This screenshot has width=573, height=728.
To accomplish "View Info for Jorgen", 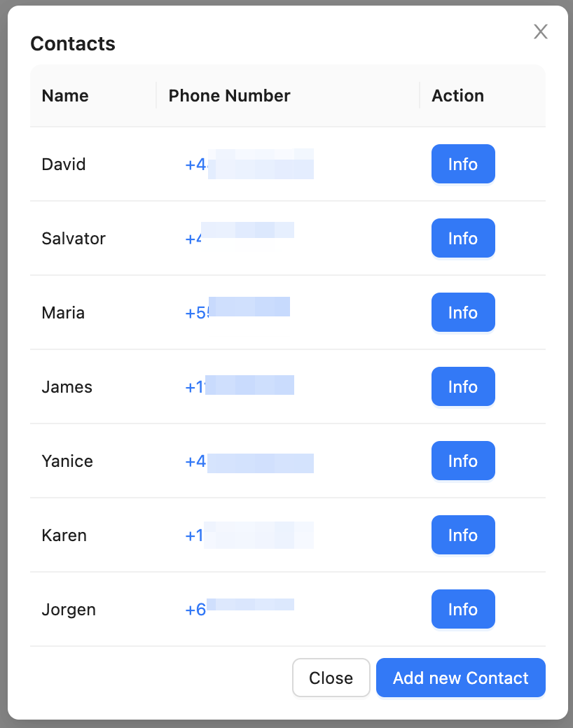I will pyautogui.click(x=463, y=610).
